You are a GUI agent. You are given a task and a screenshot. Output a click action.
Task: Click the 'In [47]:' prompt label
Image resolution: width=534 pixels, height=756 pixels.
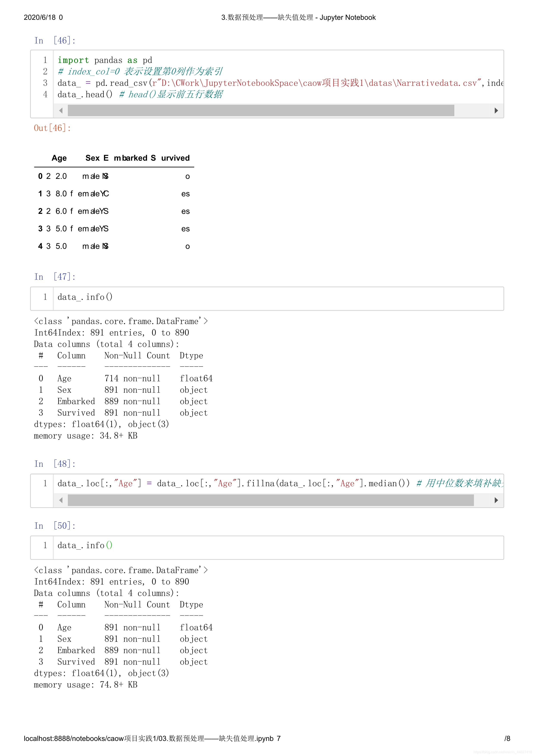(55, 276)
